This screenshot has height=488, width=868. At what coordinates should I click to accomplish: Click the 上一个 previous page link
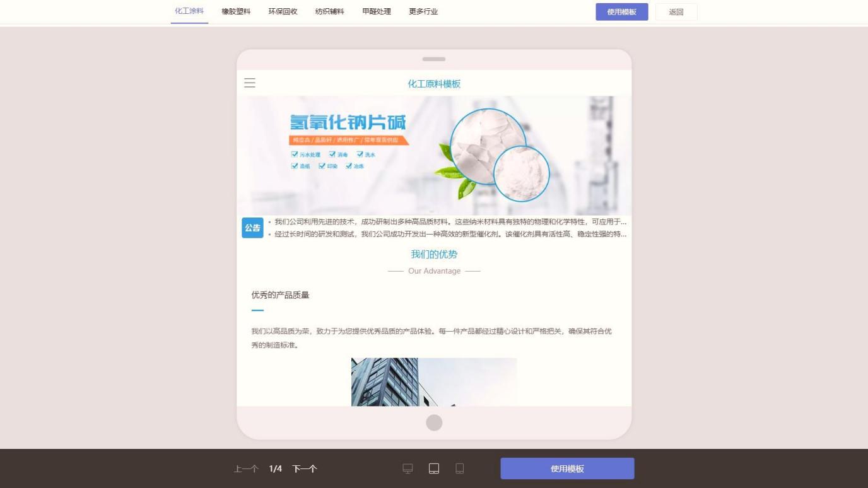[x=246, y=468]
